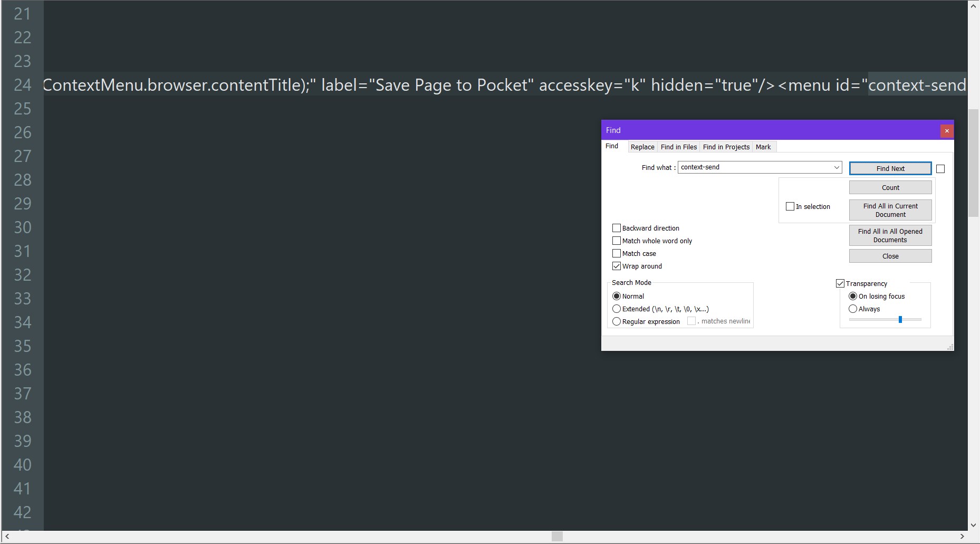980x544 pixels.
Task: Switch to the Mark tab
Action: click(x=763, y=147)
